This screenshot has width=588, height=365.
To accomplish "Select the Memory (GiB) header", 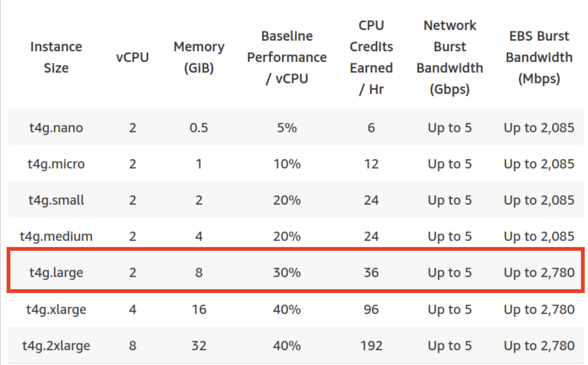I will (x=199, y=57).
